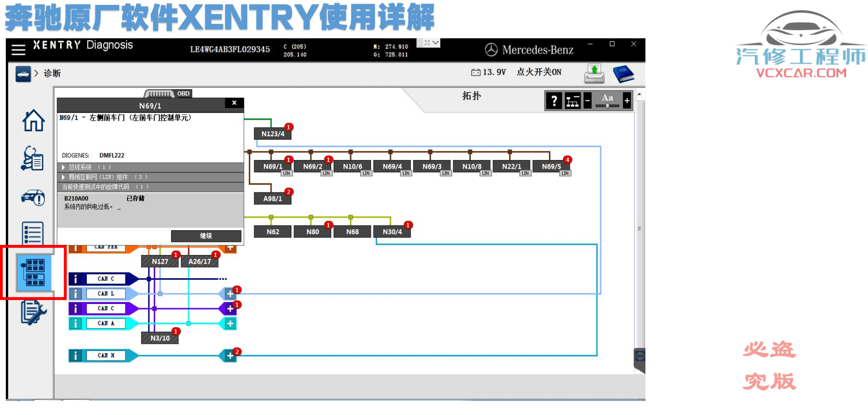Select control unit node N69/1 in topology
This screenshot has height=415, width=868.
pyautogui.click(x=273, y=166)
